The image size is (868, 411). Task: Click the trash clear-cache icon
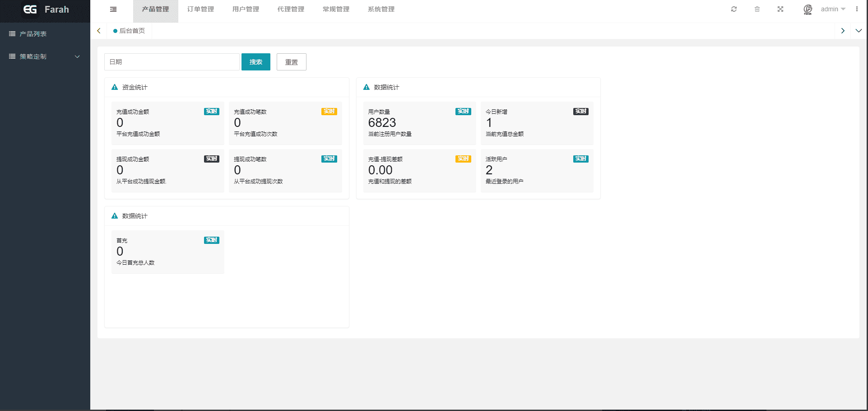757,9
